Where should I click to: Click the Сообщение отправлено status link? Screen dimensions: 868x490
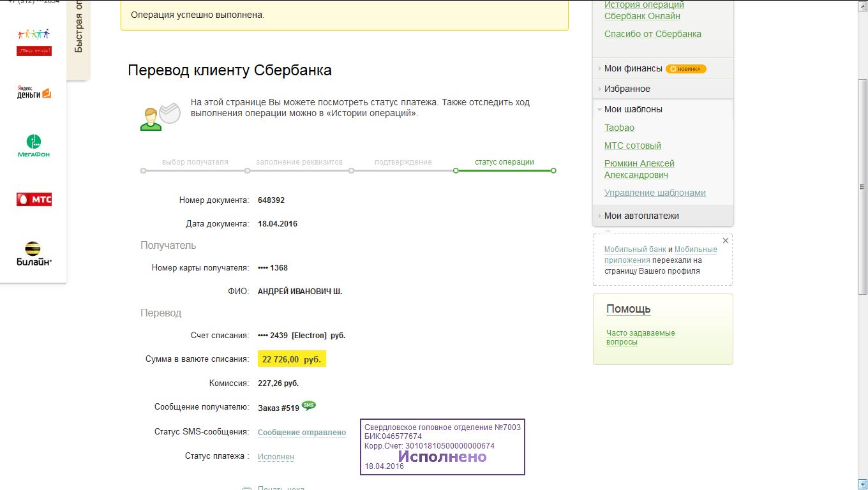click(x=302, y=433)
